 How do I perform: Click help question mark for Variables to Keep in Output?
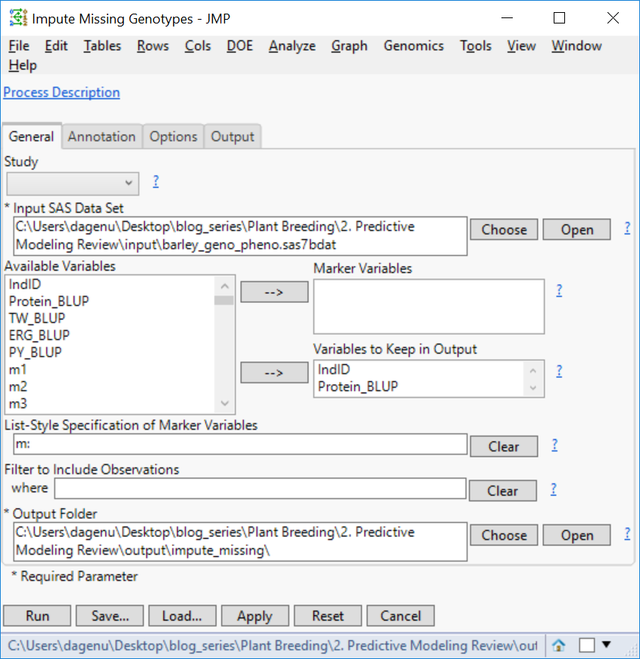click(559, 371)
